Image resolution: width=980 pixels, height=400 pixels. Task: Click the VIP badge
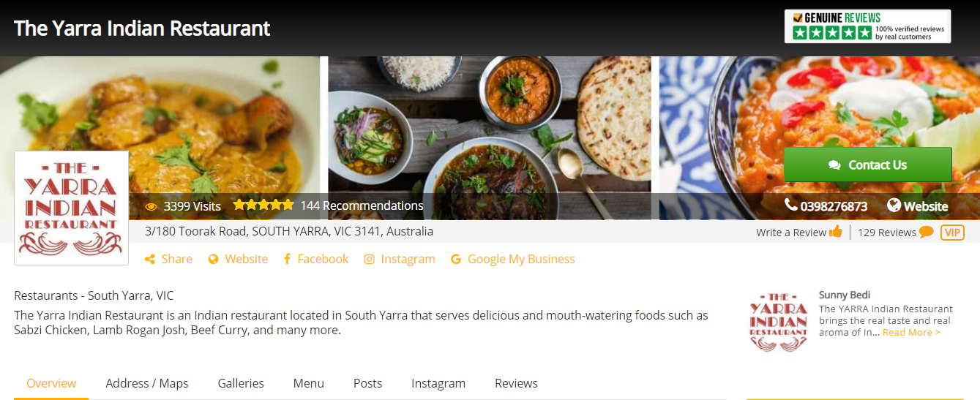[952, 233]
